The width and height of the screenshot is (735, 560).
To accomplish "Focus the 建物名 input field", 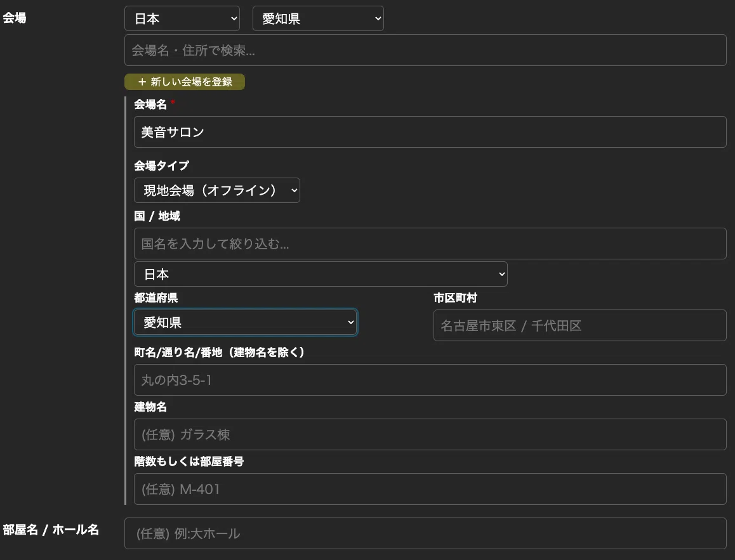I will point(430,434).
